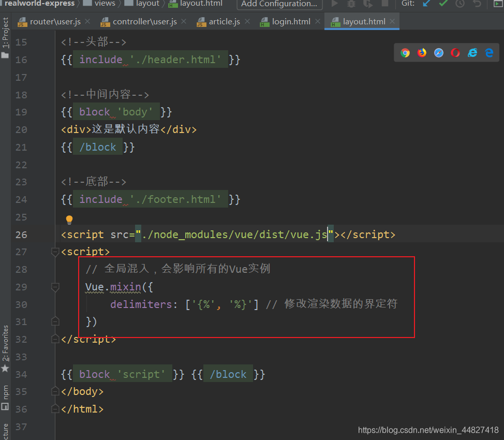This screenshot has height=440, width=504.
Task: Click the Run with coverage icon
Action: tap(367, 4)
